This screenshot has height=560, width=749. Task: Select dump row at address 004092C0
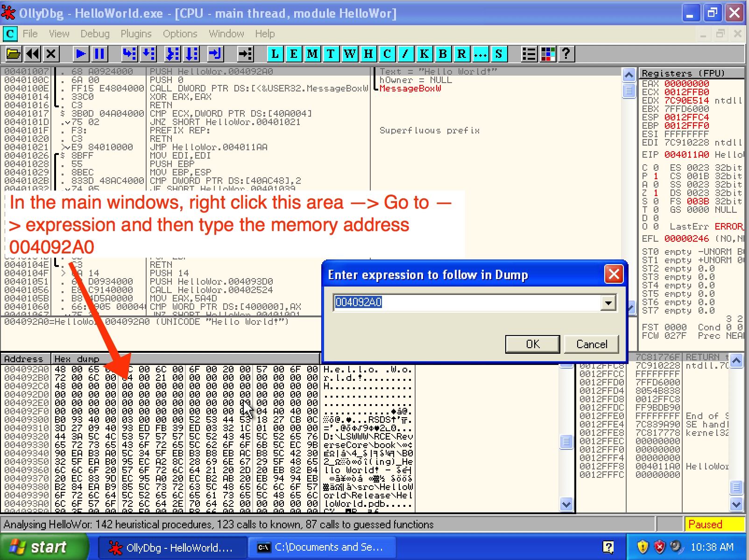tap(208, 386)
